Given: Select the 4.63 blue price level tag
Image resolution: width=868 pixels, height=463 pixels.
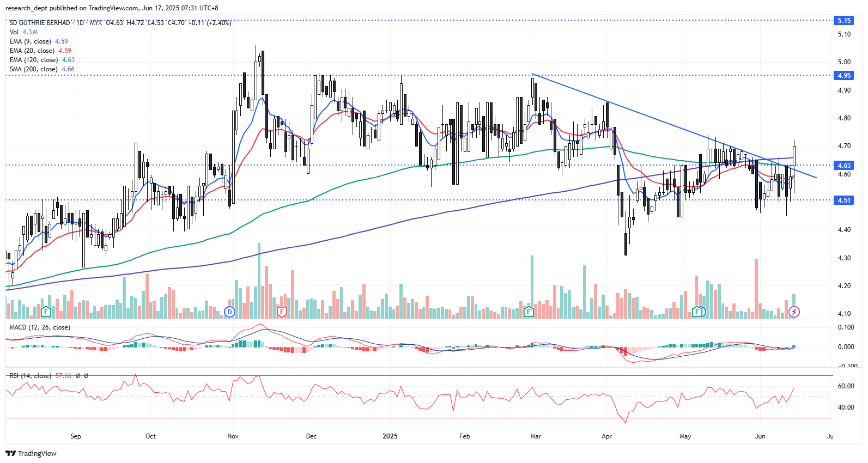Looking at the screenshot, I should tap(844, 165).
